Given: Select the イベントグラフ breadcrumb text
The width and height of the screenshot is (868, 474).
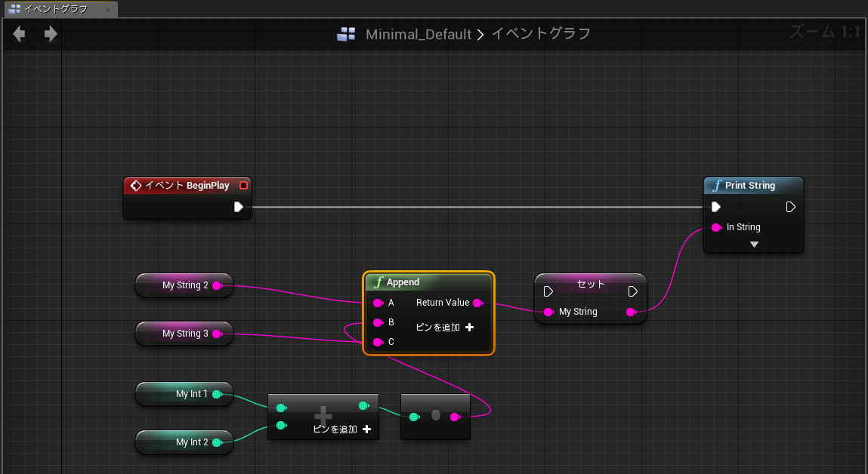Looking at the screenshot, I should [541, 34].
